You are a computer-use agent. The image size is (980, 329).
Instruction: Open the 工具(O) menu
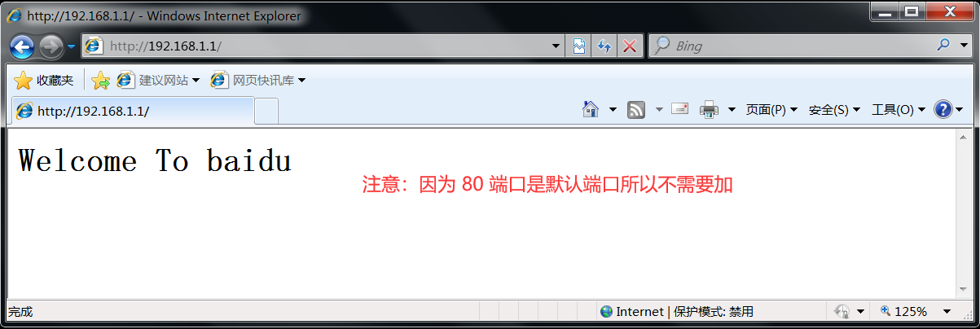898,109
